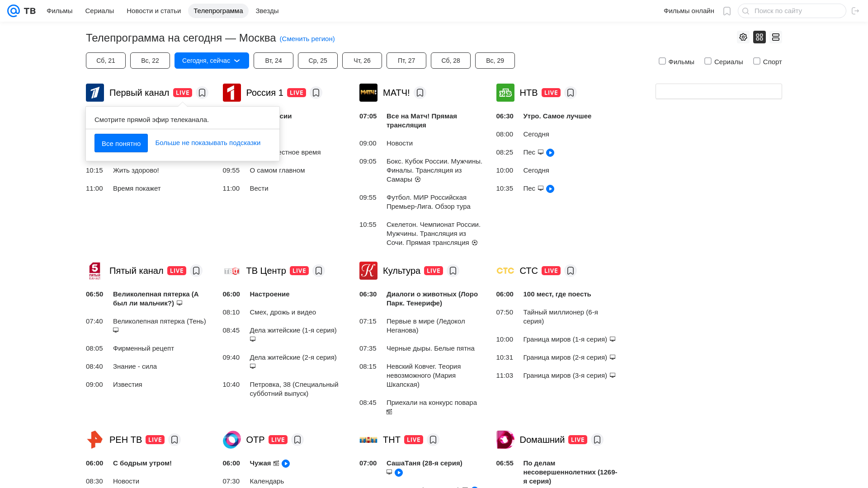Open the Mail.ru TV logo home link
The height and width of the screenshot is (488, 868).
click(21, 11)
